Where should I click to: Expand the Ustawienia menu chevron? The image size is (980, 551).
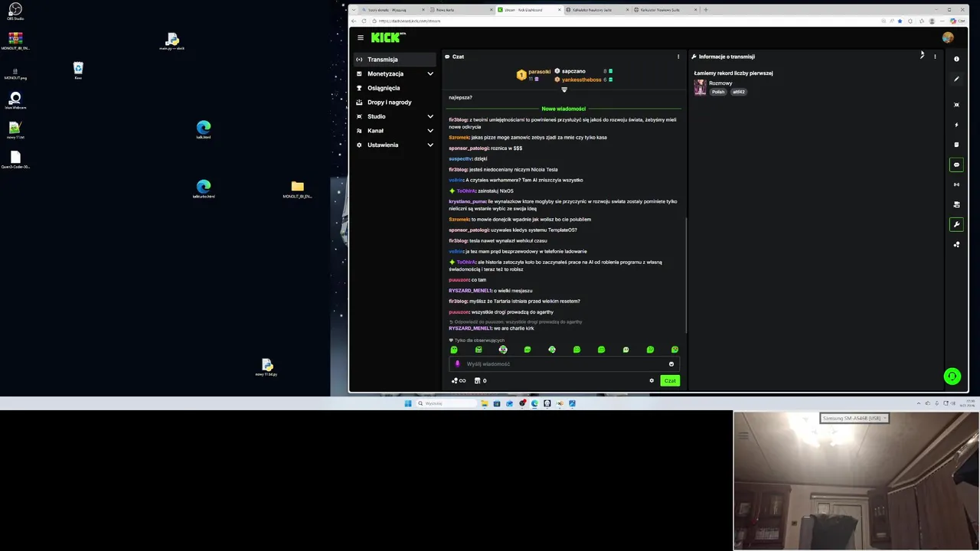pyautogui.click(x=430, y=145)
